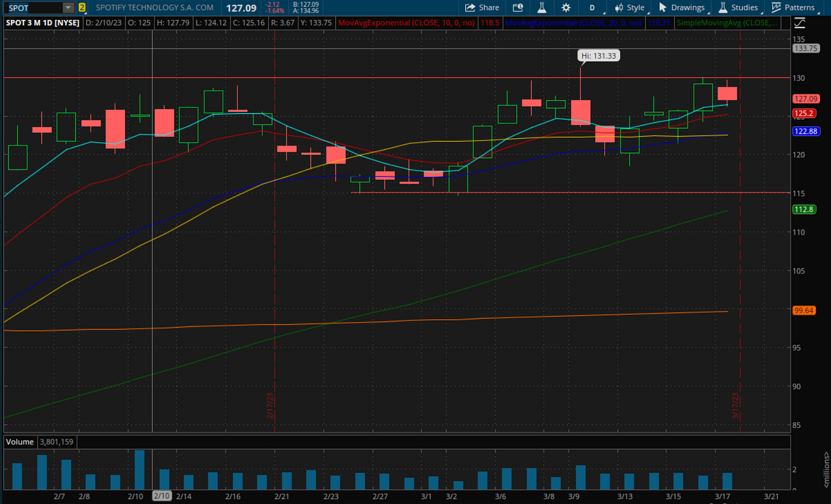This screenshot has width=831, height=504.
Task: Click the 3,801,159 volume value
Action: pos(57,442)
